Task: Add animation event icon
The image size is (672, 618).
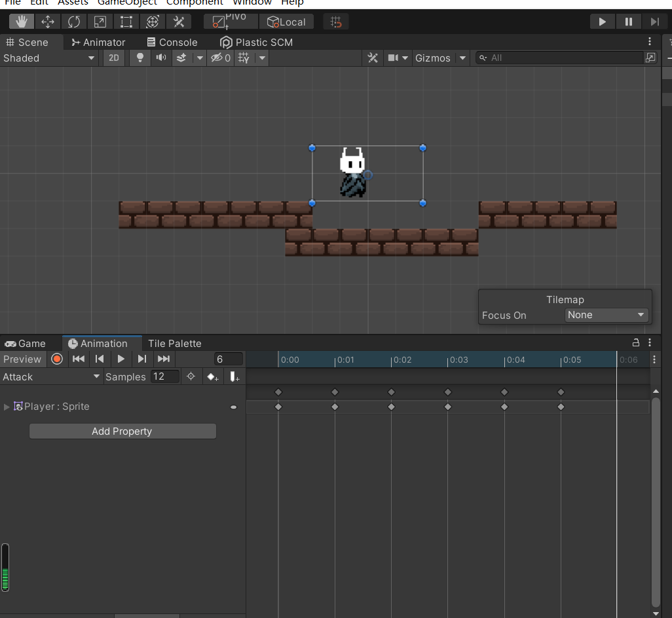Action: (234, 377)
